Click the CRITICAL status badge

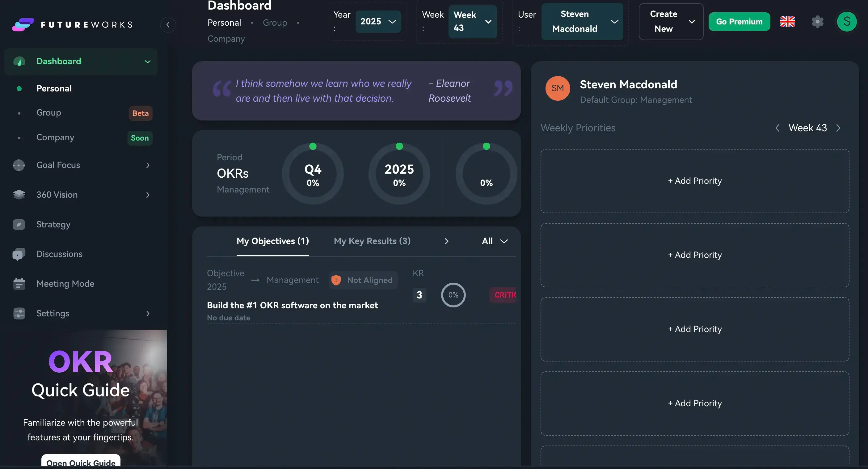coord(503,295)
